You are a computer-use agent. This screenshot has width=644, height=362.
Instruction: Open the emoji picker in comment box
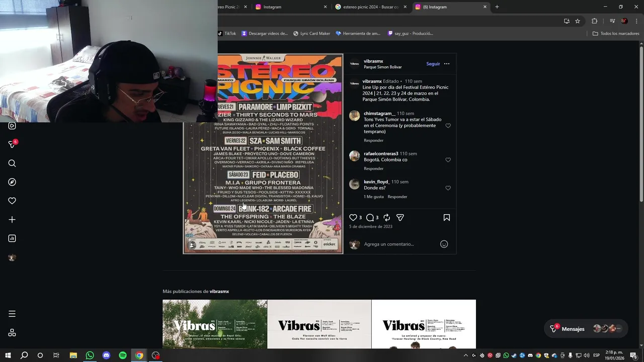pos(444,244)
